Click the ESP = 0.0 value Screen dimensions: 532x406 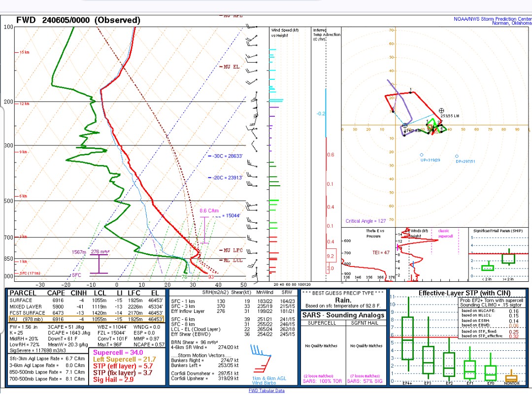click(x=144, y=333)
